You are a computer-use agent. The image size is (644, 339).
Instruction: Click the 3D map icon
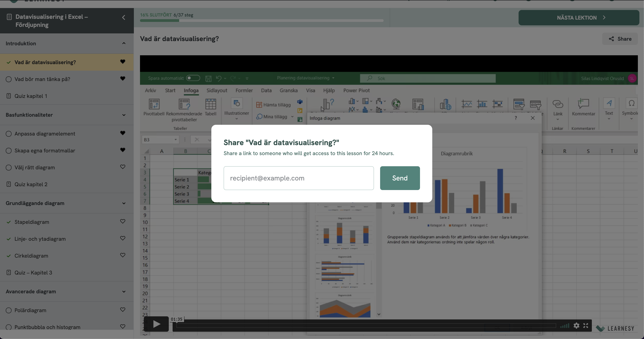[x=445, y=104]
